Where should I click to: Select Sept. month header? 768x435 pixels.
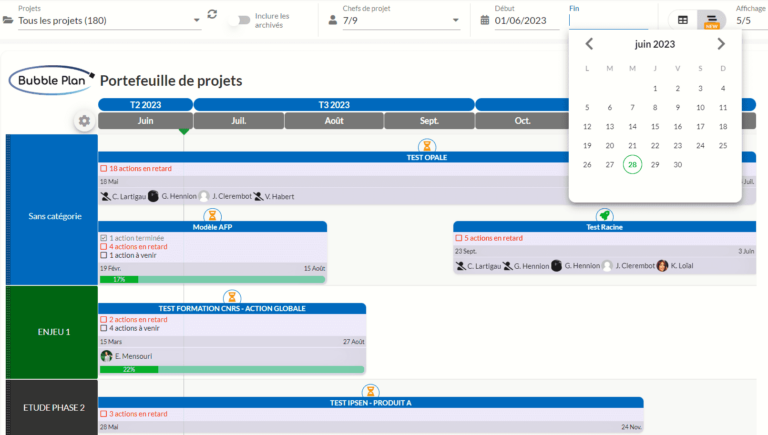pyautogui.click(x=429, y=121)
